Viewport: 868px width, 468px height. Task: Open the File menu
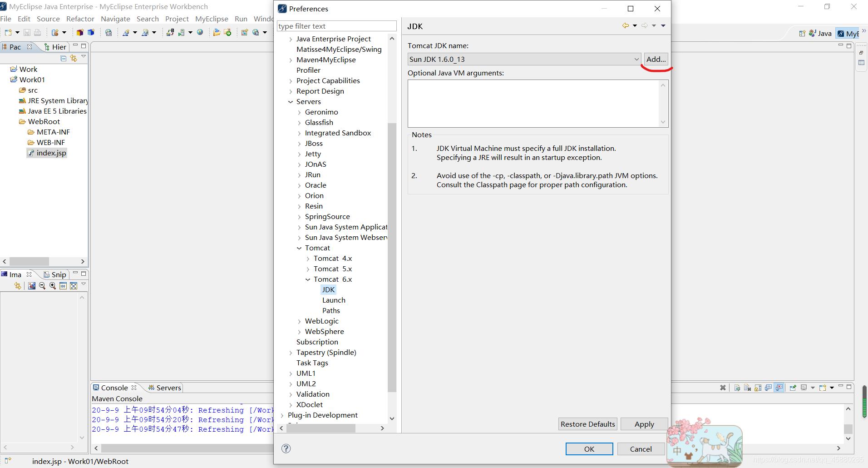point(6,19)
